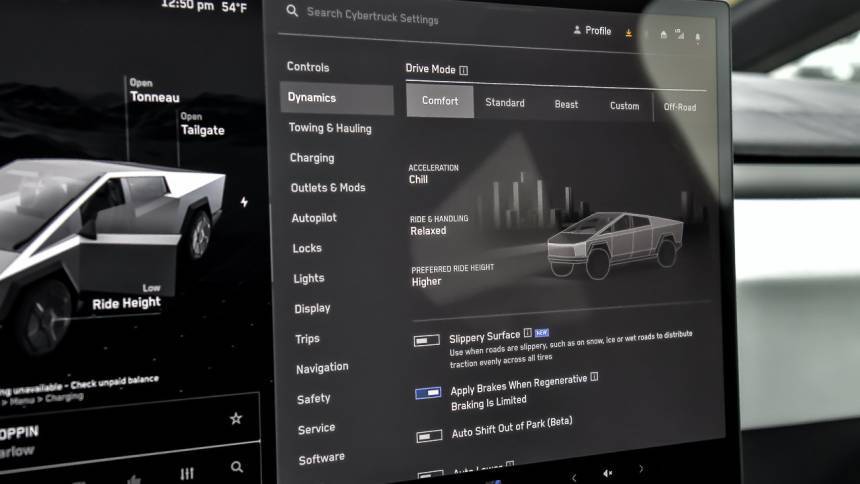860x484 pixels.
Task: Open the Profile menu
Action: point(592,31)
